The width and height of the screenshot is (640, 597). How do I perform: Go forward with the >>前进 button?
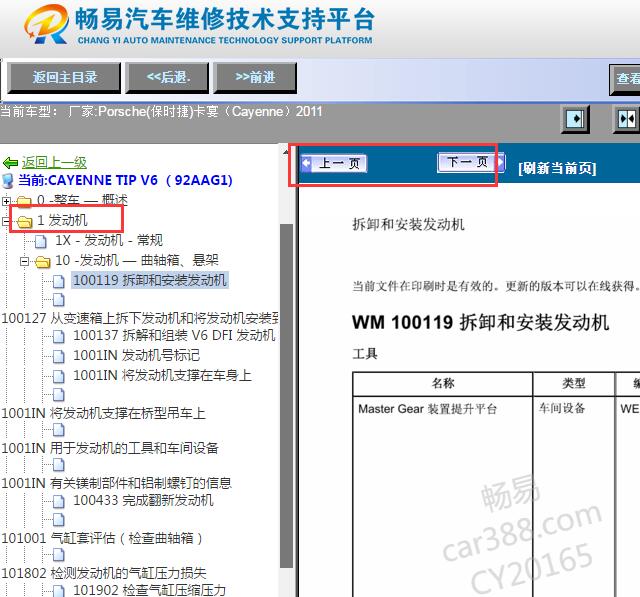[x=255, y=78]
